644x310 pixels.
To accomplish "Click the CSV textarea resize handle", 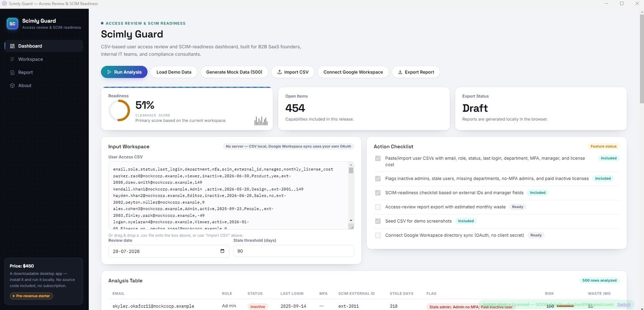I will (x=351, y=226).
